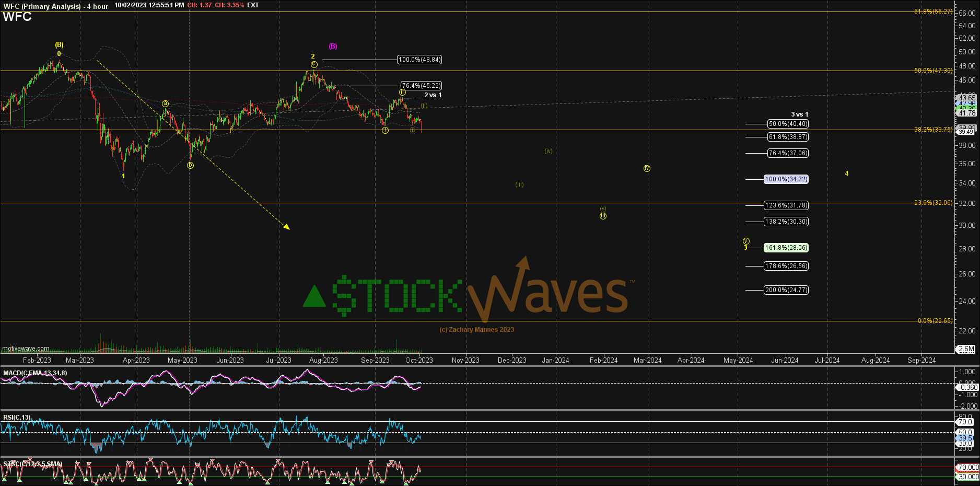
Task: Select the (iv) projected wave label
Action: click(549, 151)
